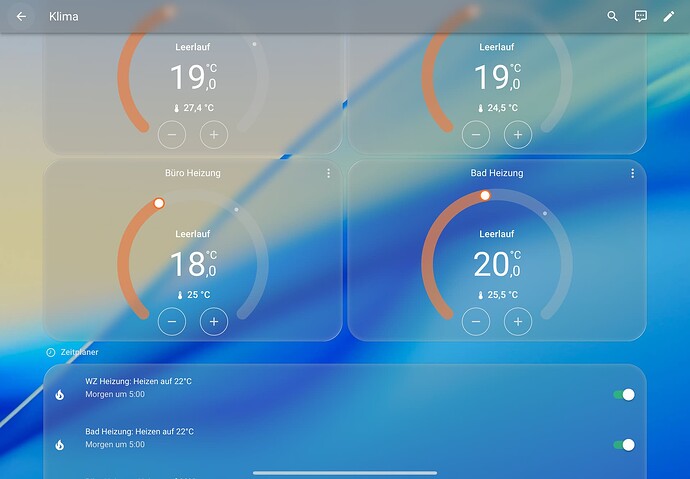This screenshot has height=479, width=690.
Task: Click the Zeitplaner section clock icon
Action: coord(51,352)
